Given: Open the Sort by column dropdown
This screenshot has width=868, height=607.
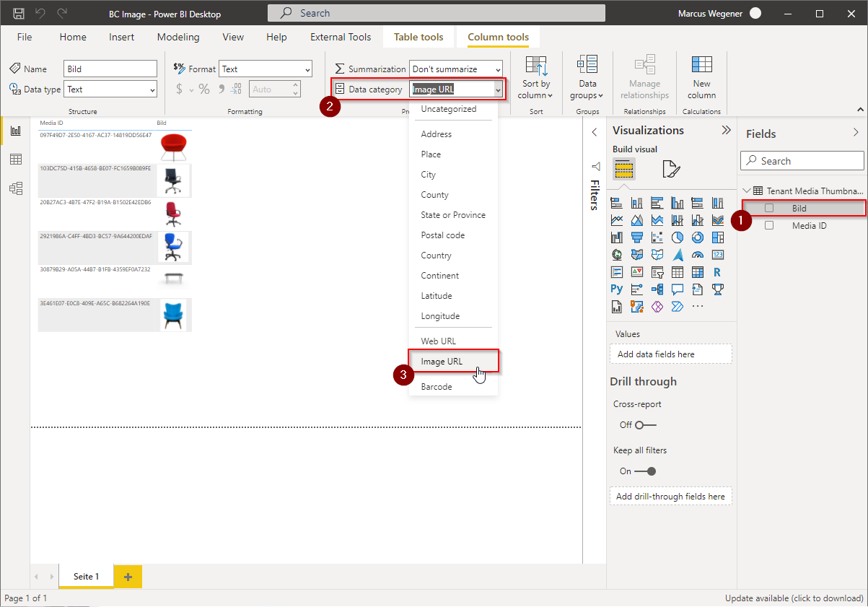Looking at the screenshot, I should point(536,78).
